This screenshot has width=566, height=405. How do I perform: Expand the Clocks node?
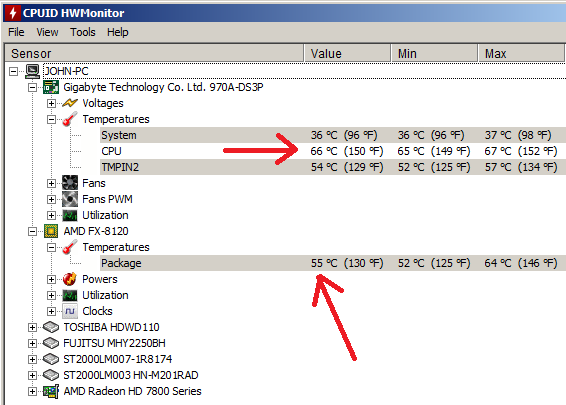[x=51, y=311]
